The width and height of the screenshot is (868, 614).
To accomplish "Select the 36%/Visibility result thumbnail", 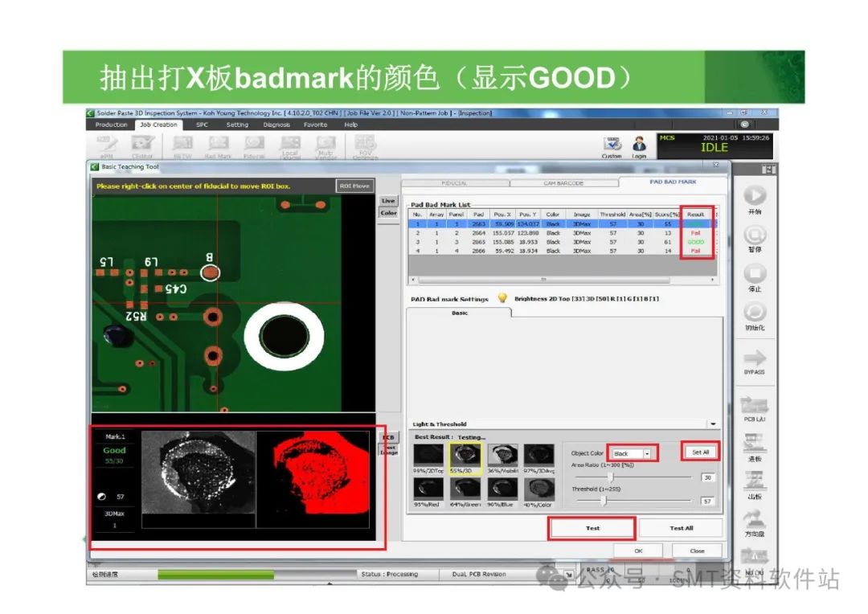I will (502, 455).
